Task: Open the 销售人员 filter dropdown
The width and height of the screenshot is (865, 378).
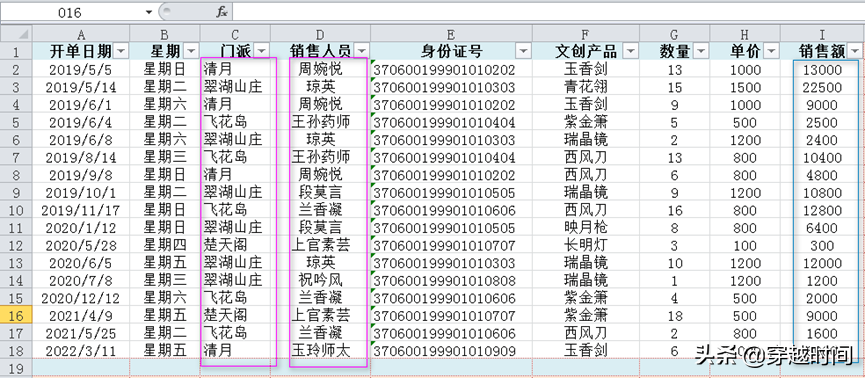Action: point(361,51)
